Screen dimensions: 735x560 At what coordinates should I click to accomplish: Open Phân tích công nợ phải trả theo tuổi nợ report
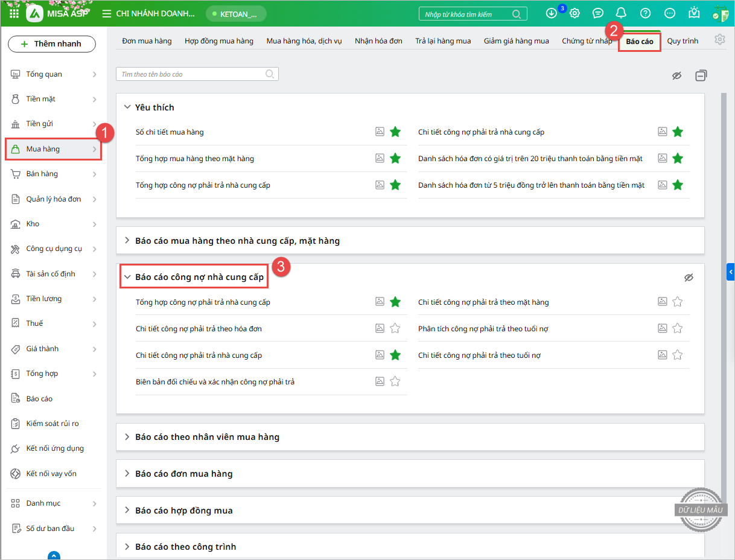point(483,329)
